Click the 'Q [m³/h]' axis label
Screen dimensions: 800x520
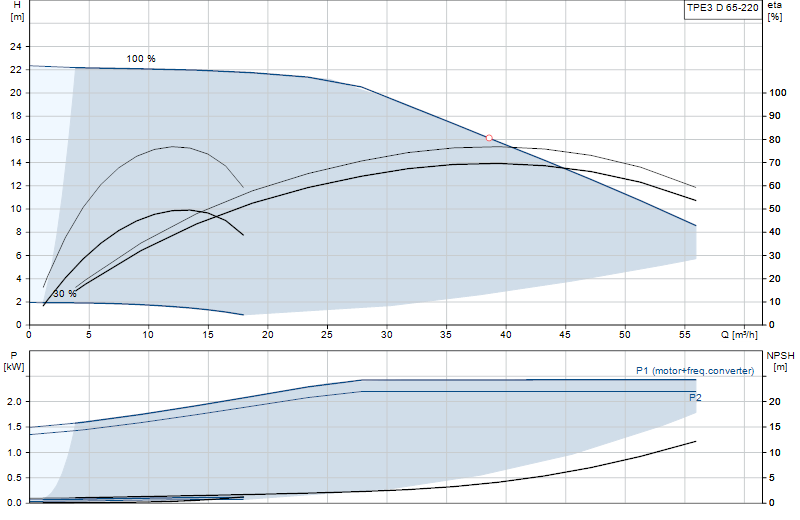[739, 335]
